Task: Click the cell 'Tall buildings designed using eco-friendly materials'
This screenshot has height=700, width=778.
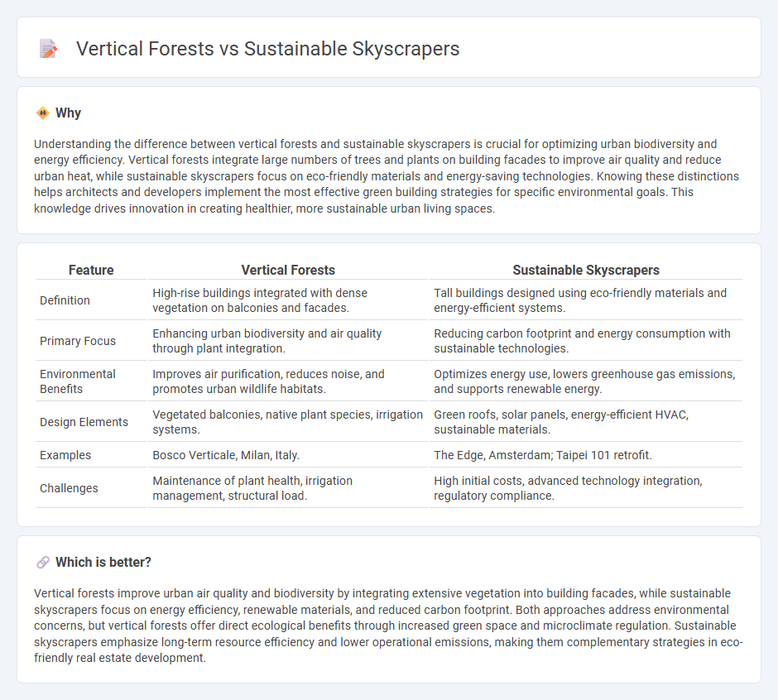Action: [x=586, y=300]
